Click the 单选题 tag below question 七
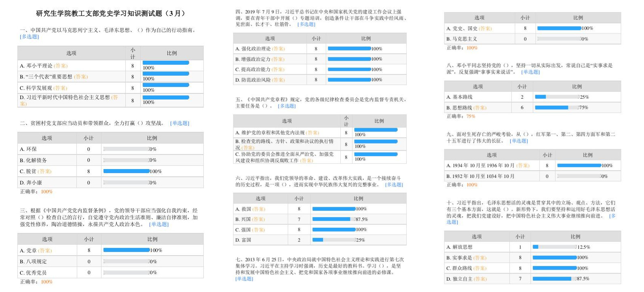This screenshot has height=292, width=644. point(244,279)
